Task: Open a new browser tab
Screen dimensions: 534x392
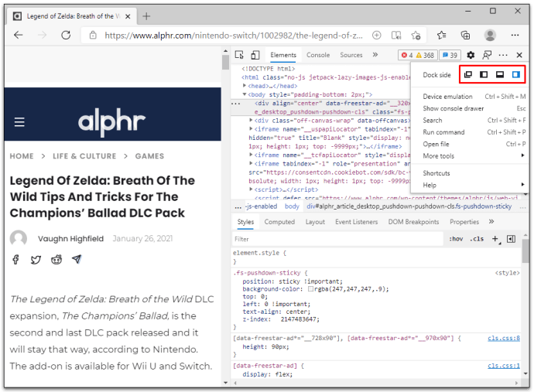Action: (146, 16)
